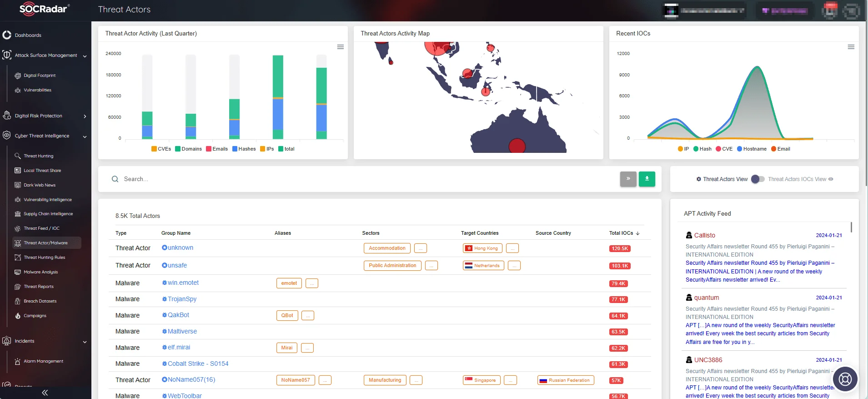Open Dashboards in sidebar
The width and height of the screenshot is (868, 399).
point(28,35)
